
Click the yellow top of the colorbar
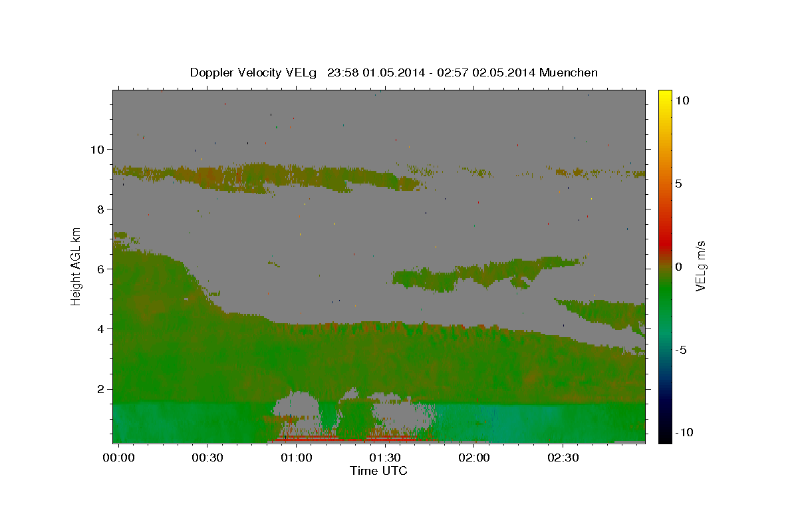click(665, 96)
